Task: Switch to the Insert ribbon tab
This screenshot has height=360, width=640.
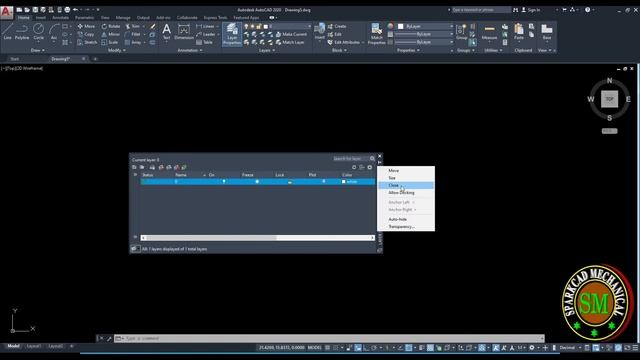Action: pyautogui.click(x=40, y=18)
